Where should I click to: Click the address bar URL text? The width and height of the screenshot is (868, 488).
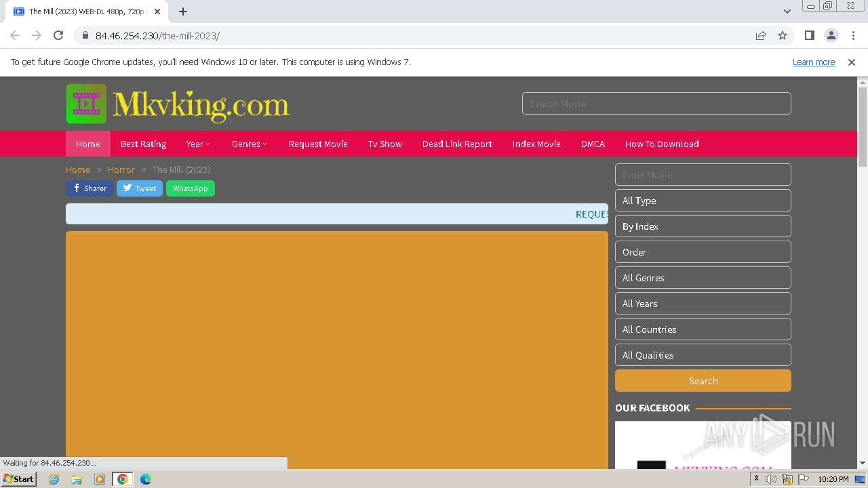(x=157, y=36)
